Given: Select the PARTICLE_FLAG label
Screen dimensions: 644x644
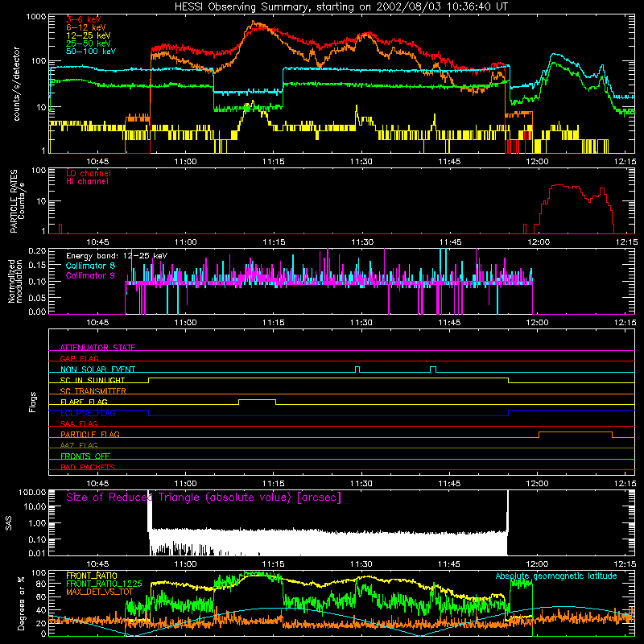Looking at the screenshot, I should (x=90, y=434).
